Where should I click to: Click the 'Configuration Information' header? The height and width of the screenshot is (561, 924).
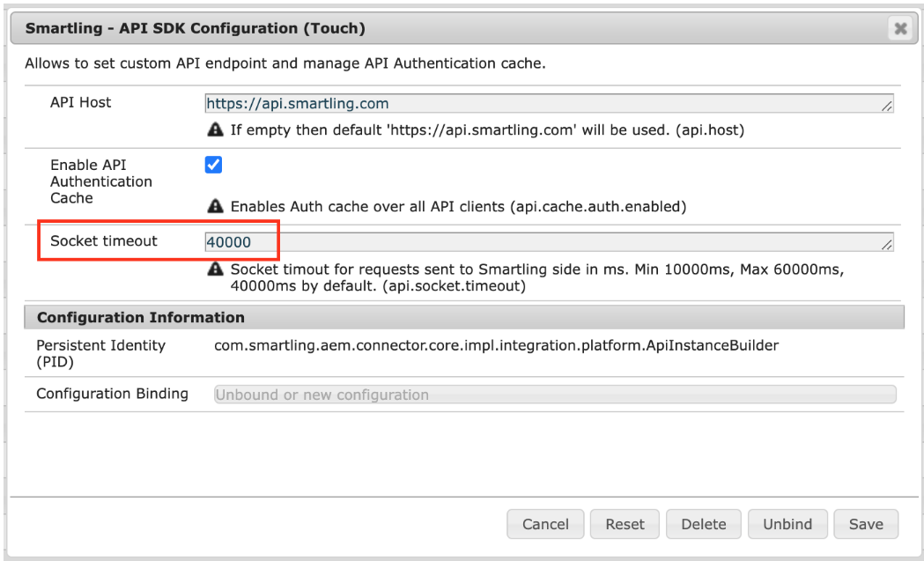pos(140,317)
